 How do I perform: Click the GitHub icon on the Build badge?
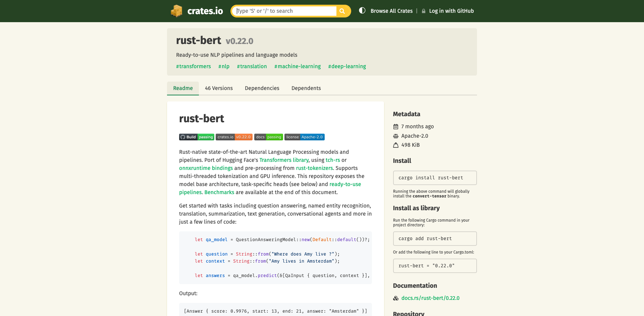point(183,137)
